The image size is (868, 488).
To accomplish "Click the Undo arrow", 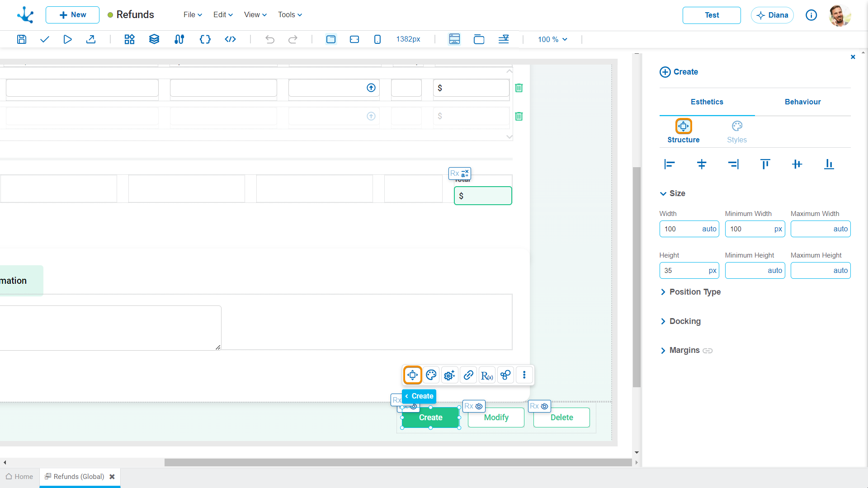I will pyautogui.click(x=270, y=39).
